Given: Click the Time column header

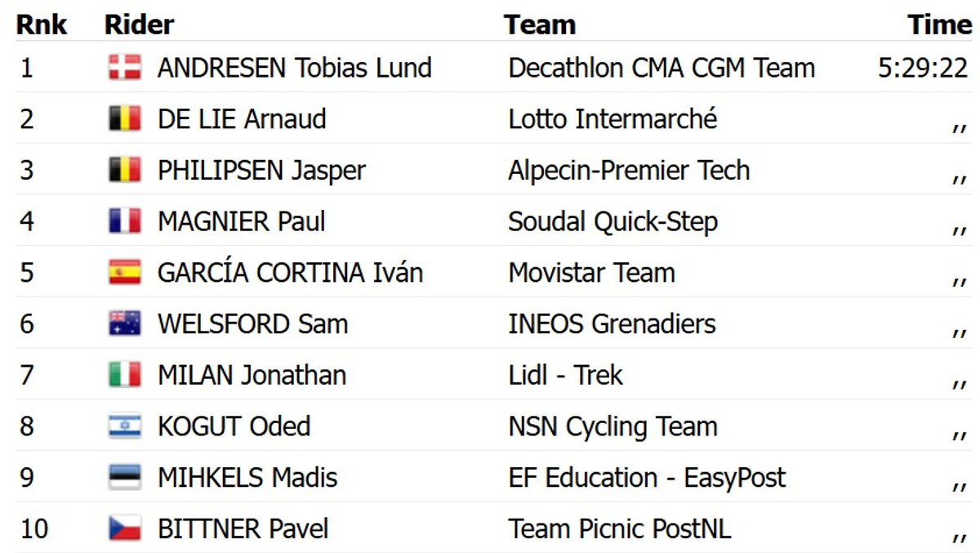Looking at the screenshot, I should [939, 25].
